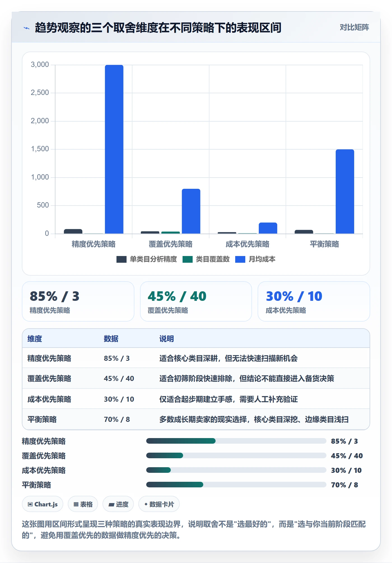Click the 成本优先策略 progress bar
392x563 pixels.
click(236, 470)
